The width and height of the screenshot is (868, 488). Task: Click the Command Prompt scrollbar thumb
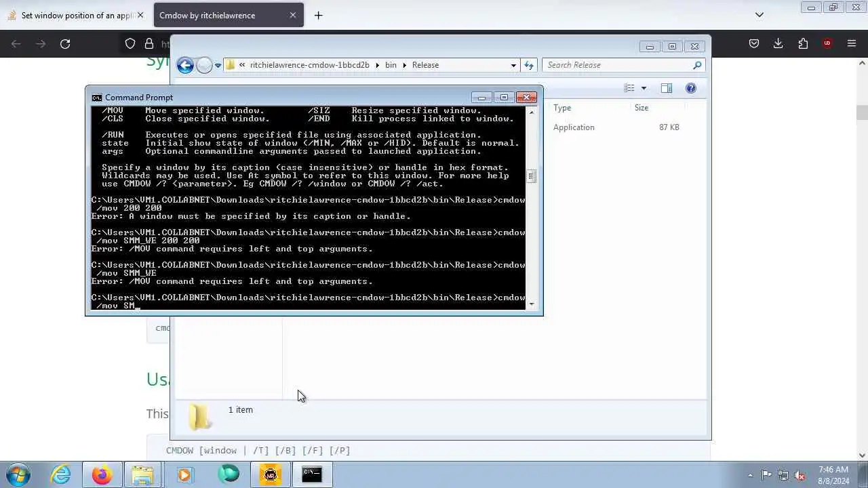tap(531, 176)
